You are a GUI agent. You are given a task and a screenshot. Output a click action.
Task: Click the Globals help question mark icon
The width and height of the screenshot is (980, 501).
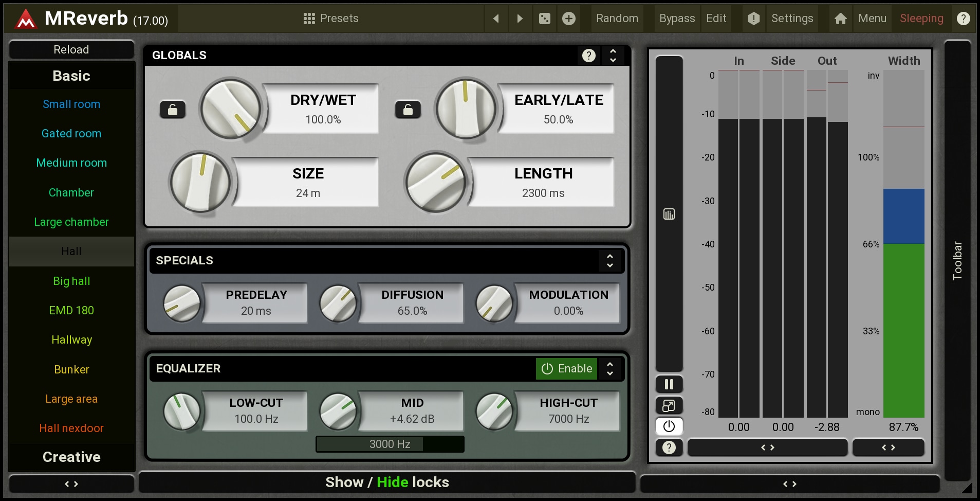click(x=589, y=55)
